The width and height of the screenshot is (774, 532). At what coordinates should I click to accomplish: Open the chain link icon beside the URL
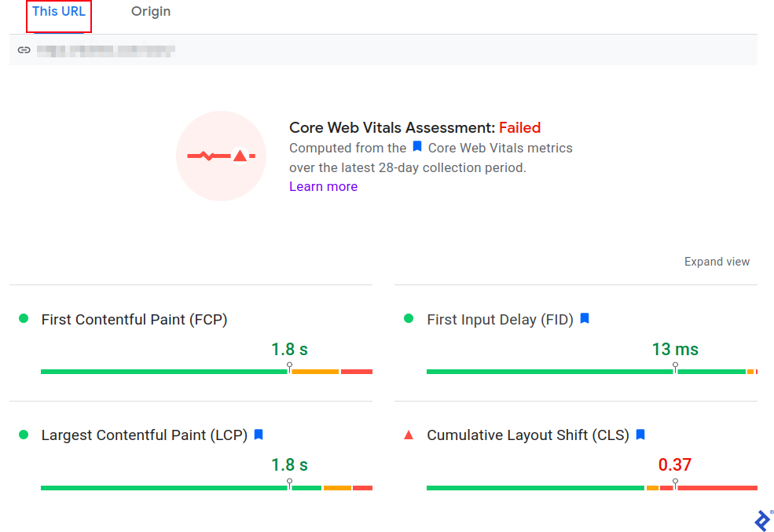tap(24, 50)
